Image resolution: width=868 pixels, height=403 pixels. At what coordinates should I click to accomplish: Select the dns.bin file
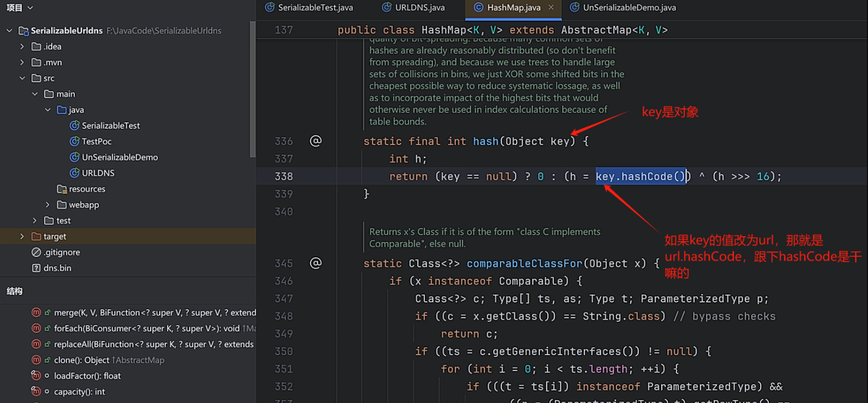[57, 268]
